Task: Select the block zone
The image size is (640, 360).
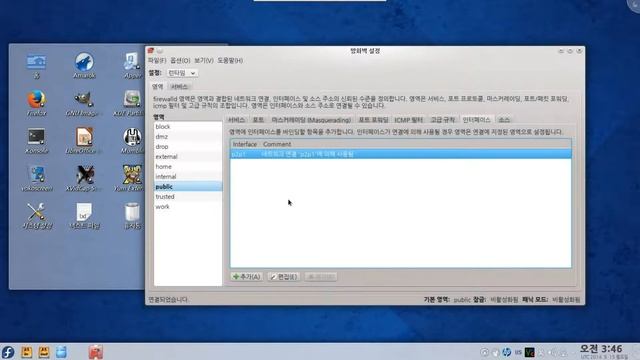Action: tap(188, 127)
